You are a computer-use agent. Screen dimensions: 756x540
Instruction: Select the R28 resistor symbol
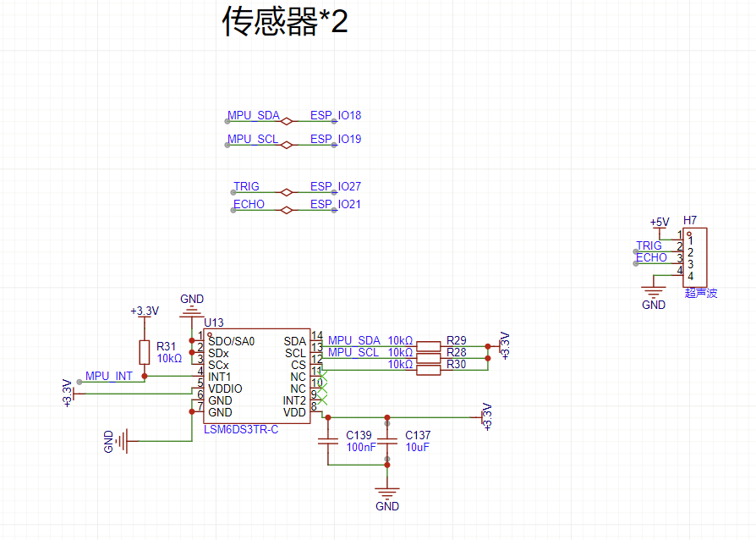[x=428, y=358]
